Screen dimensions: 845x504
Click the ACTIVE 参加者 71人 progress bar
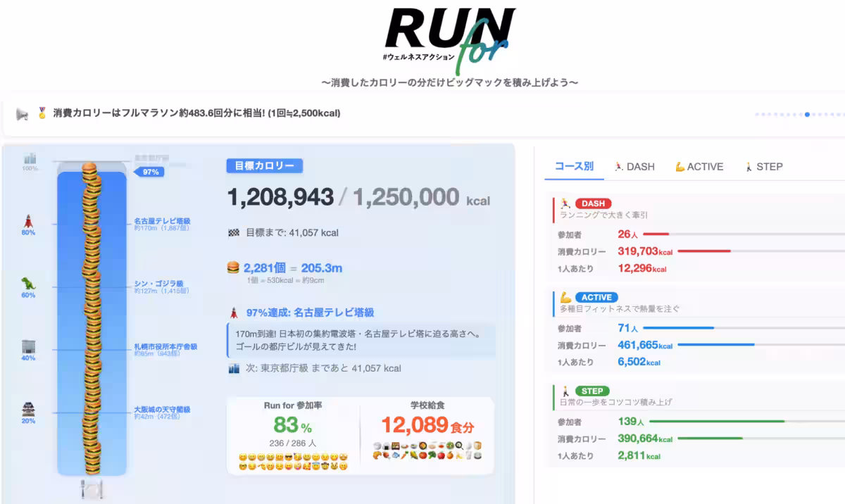(744, 327)
